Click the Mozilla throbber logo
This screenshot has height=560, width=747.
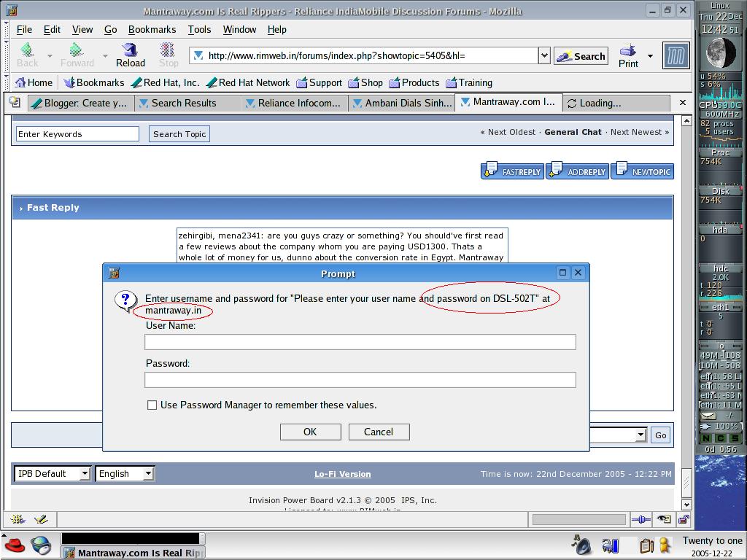(676, 55)
